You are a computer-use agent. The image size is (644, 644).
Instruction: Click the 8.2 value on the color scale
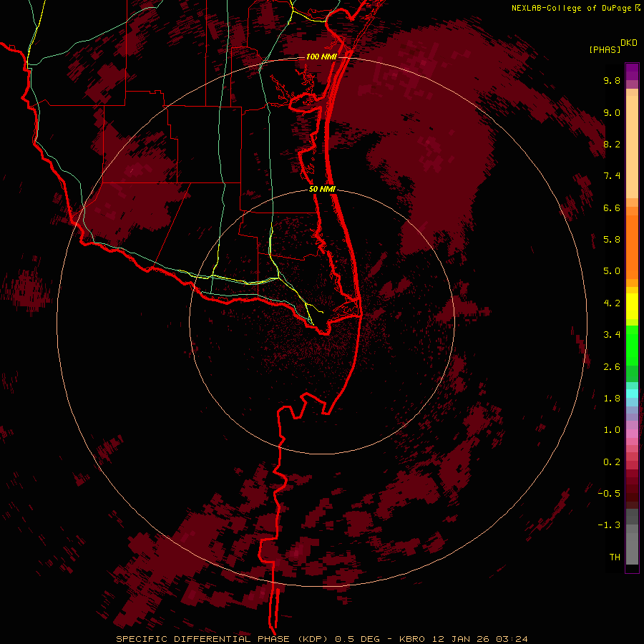pos(612,144)
